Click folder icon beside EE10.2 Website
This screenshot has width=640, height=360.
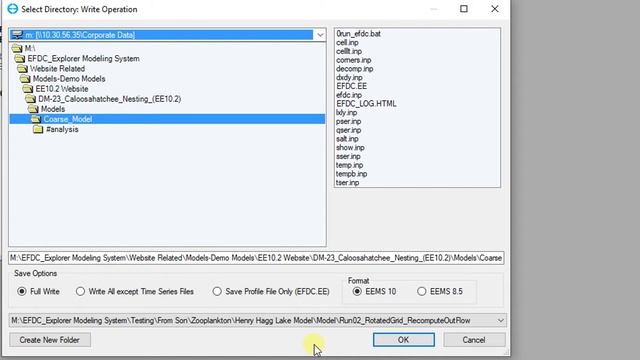pyautogui.click(x=28, y=89)
